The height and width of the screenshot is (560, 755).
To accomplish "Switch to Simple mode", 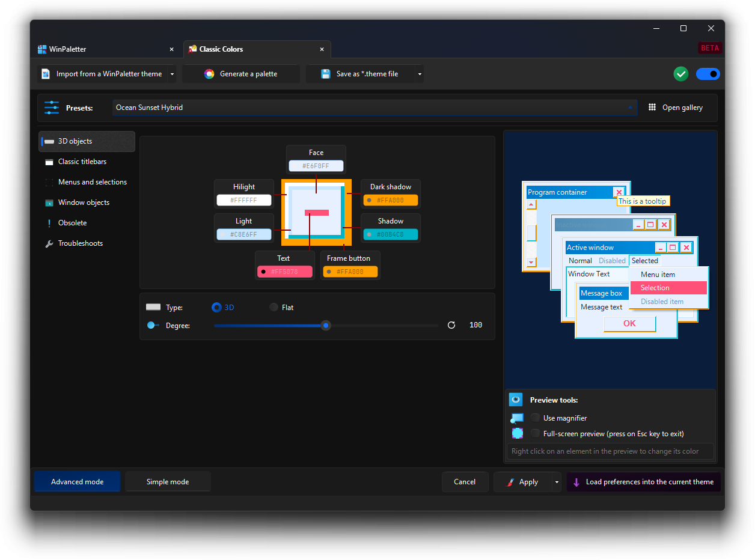I will coord(168,482).
